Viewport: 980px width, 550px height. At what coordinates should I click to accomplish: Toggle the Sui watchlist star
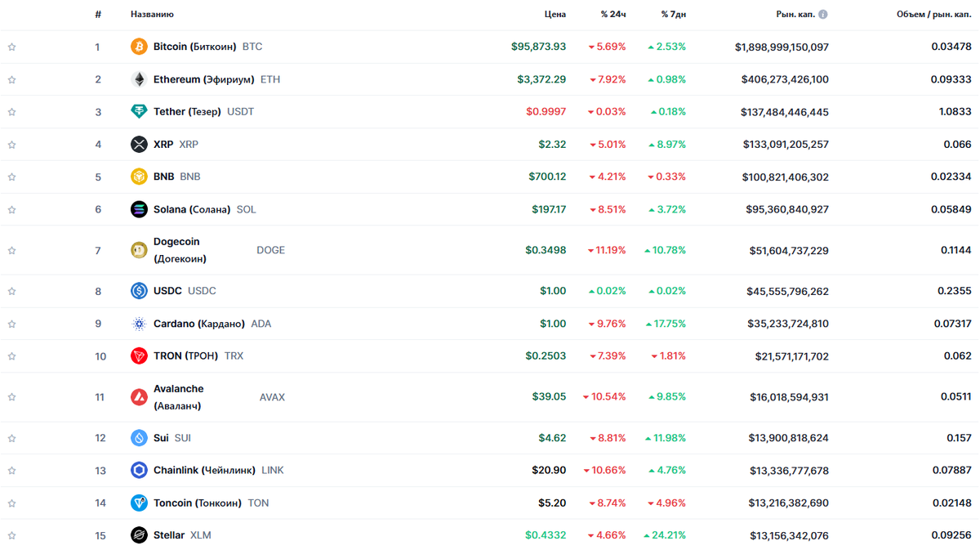pyautogui.click(x=12, y=438)
